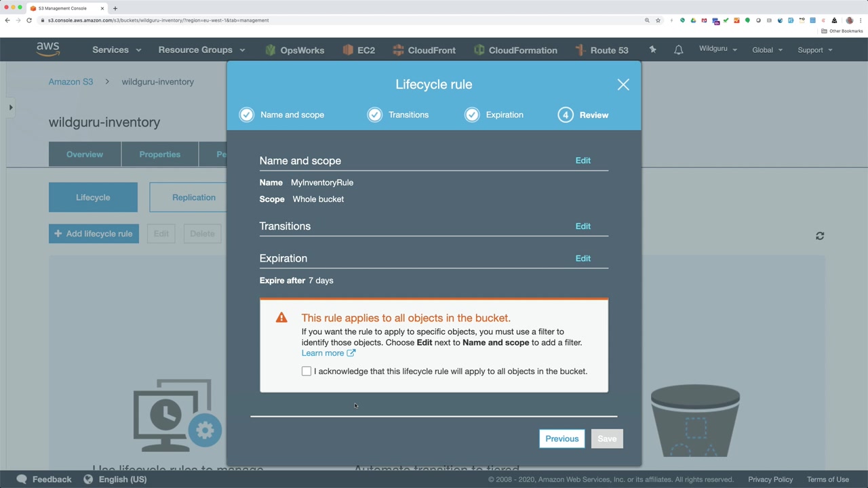Viewport: 868px width, 488px height.
Task: Click the Gmail extension icon in toolbar
Action: (x=704, y=20)
